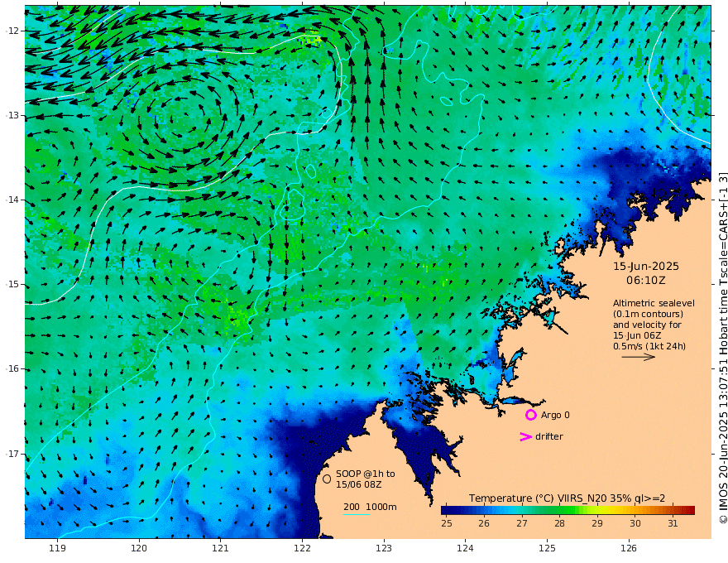Screen dimensions: 728x563
Task: Click the 'SOOP @1h to' legend text
Action: 366,474
